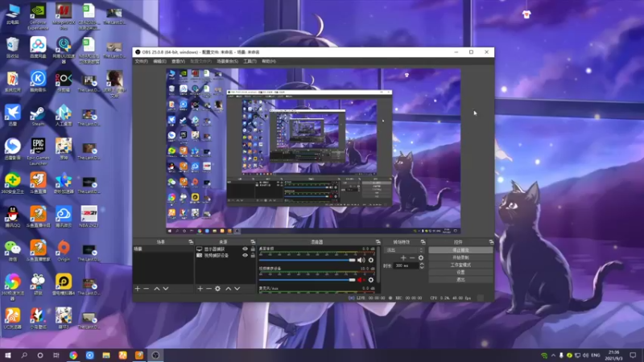Pop out the Sources dock panel
Image resolution: width=644 pixels, height=362 pixels.
(253, 242)
